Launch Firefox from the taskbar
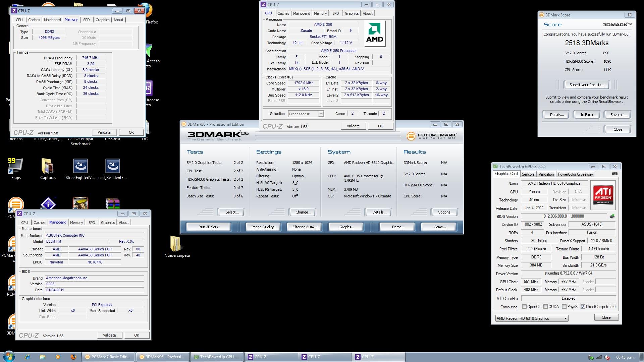This screenshot has width=644, height=362. [x=73, y=357]
